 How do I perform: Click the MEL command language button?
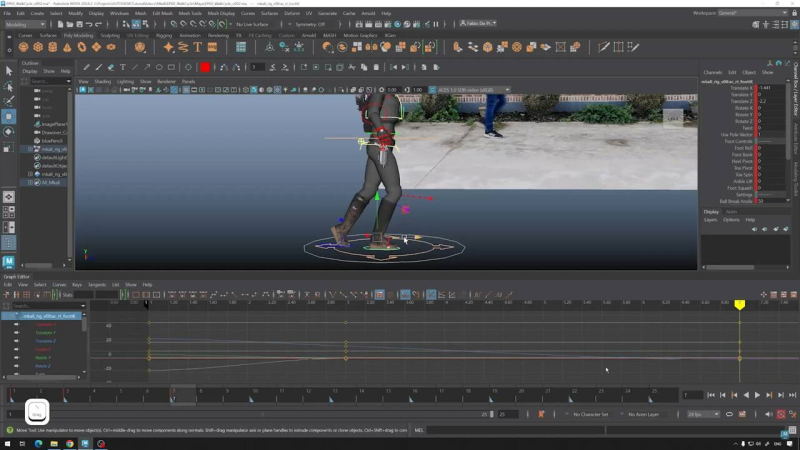[419, 430]
